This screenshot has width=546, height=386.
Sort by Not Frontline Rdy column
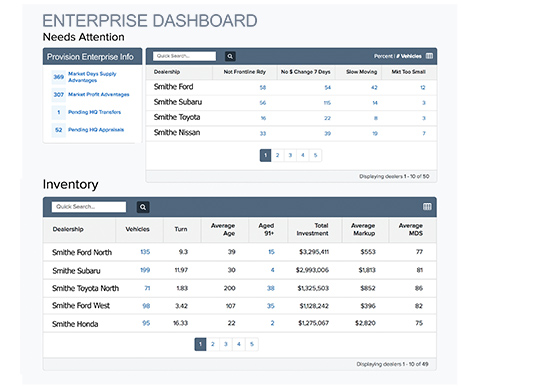tap(245, 72)
